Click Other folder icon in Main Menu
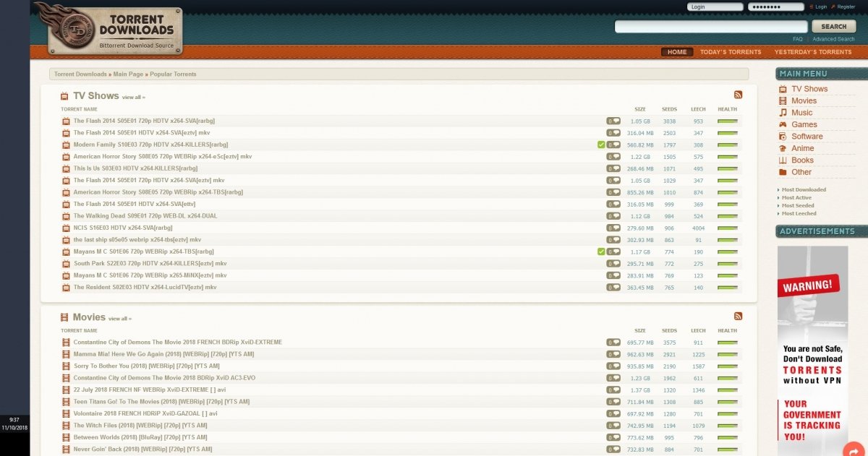The width and height of the screenshot is (868, 456). coord(783,172)
